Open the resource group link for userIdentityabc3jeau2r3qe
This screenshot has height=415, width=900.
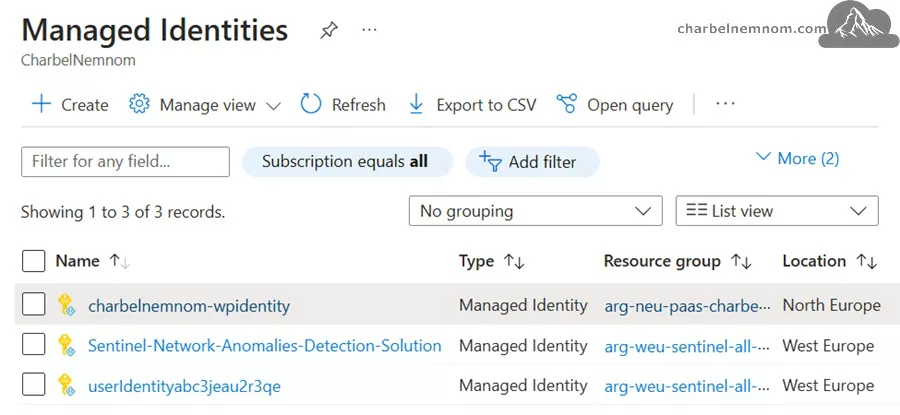tap(687, 386)
